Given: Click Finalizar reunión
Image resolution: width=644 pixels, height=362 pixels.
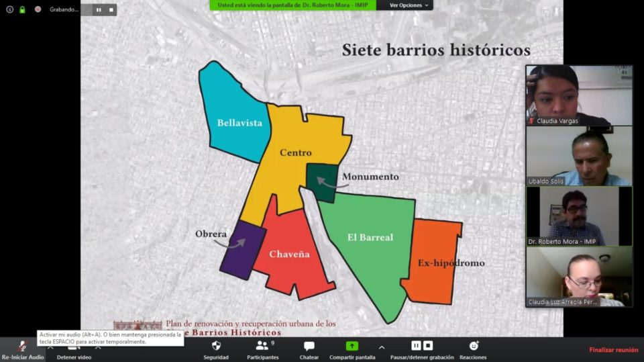Looking at the screenshot, I should click(x=613, y=349).
